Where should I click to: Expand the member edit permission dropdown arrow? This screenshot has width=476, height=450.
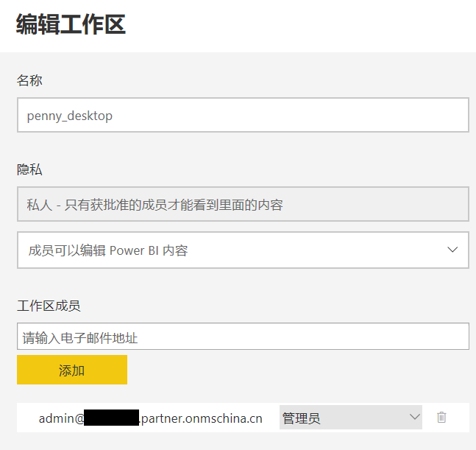pyautogui.click(x=452, y=250)
